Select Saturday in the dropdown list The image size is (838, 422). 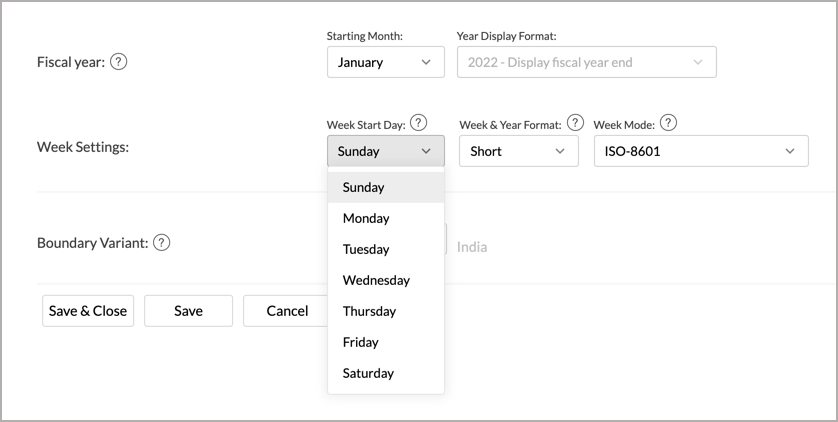coord(386,373)
